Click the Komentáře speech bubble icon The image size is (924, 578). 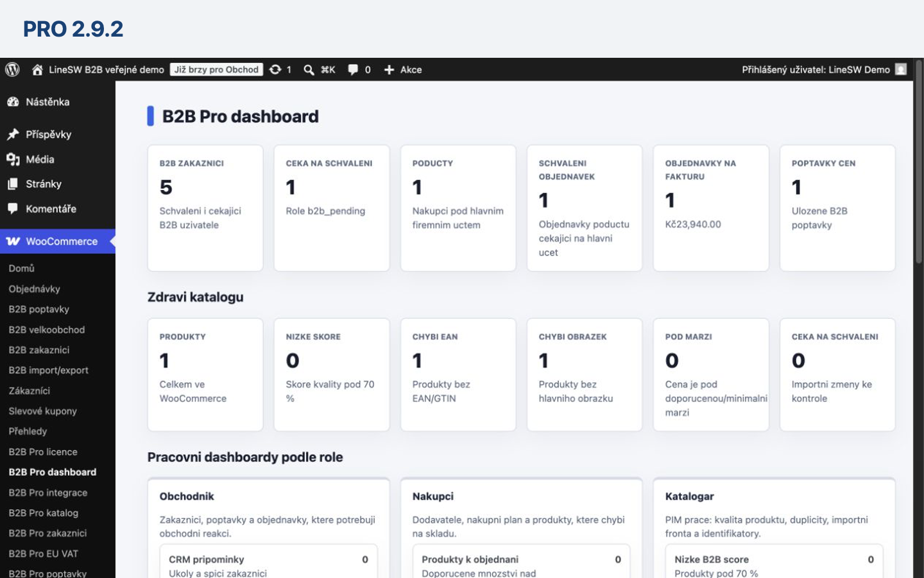click(13, 209)
